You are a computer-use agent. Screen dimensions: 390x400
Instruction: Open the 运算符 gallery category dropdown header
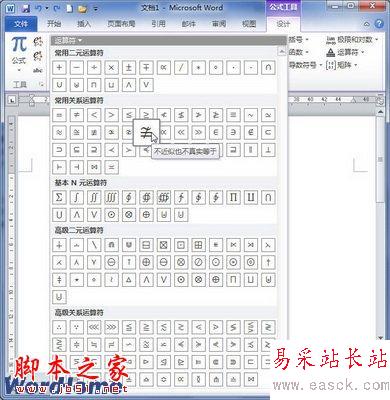tap(68, 41)
